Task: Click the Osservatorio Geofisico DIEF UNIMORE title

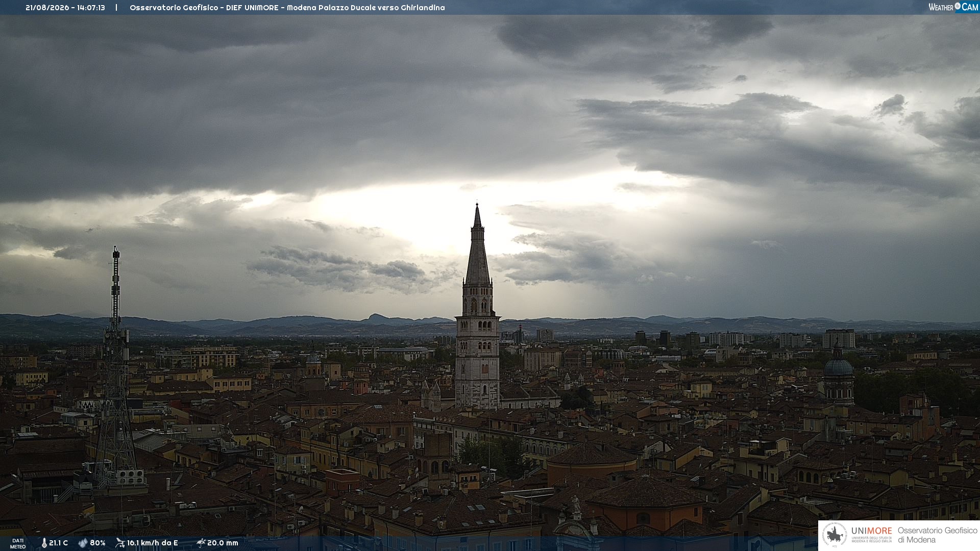Action: pyautogui.click(x=287, y=8)
